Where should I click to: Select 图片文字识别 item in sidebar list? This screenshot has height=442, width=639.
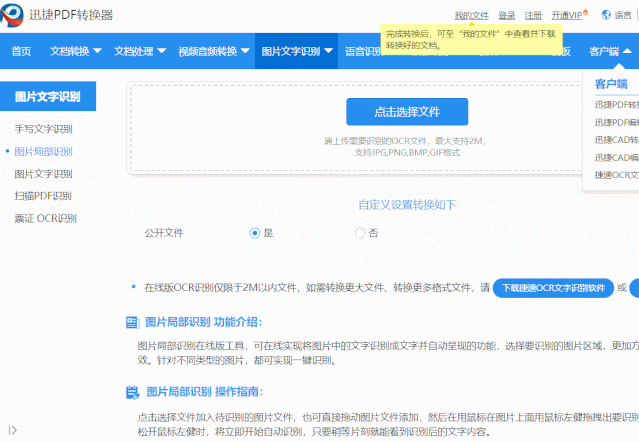point(43,174)
